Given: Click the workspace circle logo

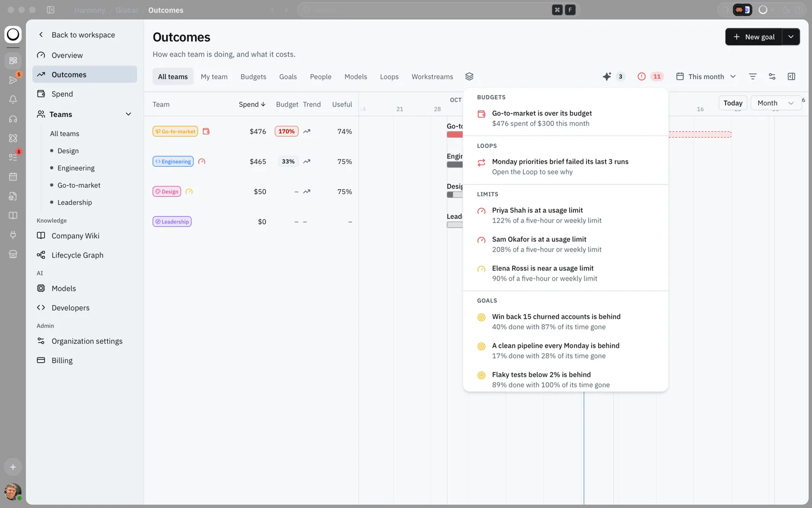Looking at the screenshot, I should [x=13, y=34].
